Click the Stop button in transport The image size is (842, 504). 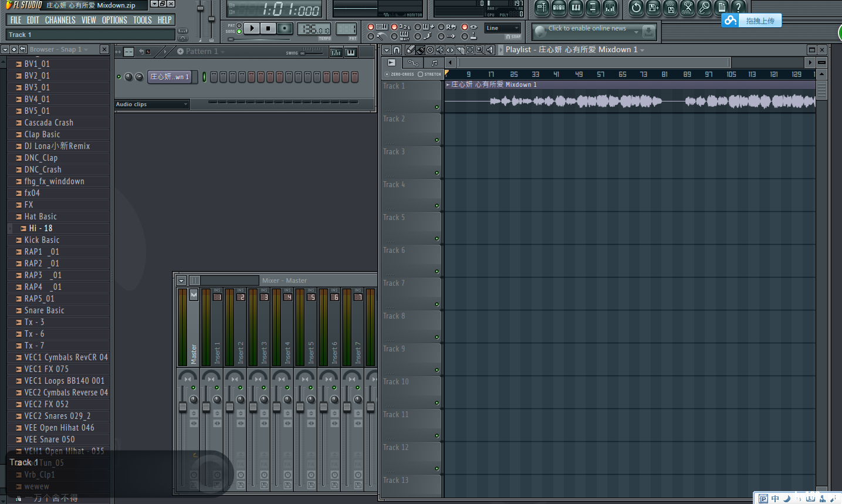tap(268, 28)
